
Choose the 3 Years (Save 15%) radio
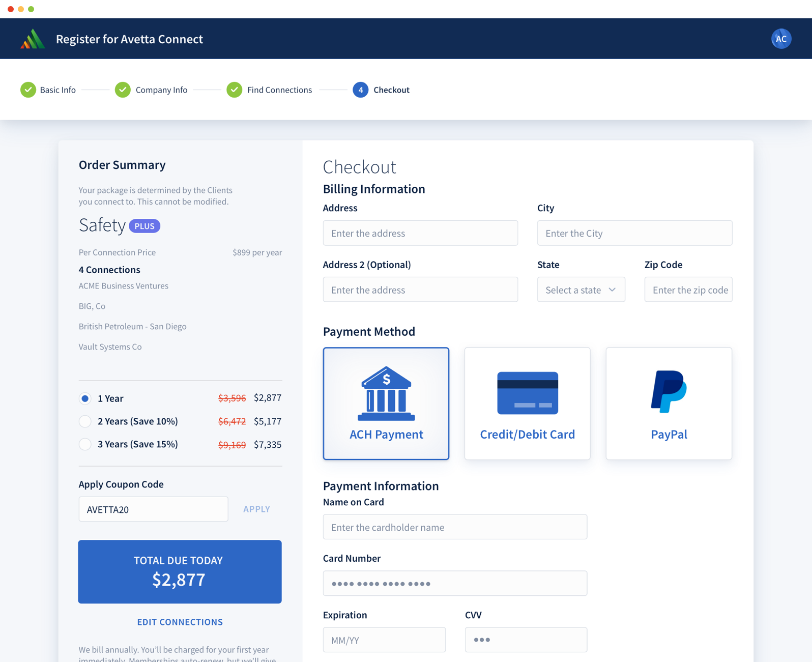(x=85, y=444)
